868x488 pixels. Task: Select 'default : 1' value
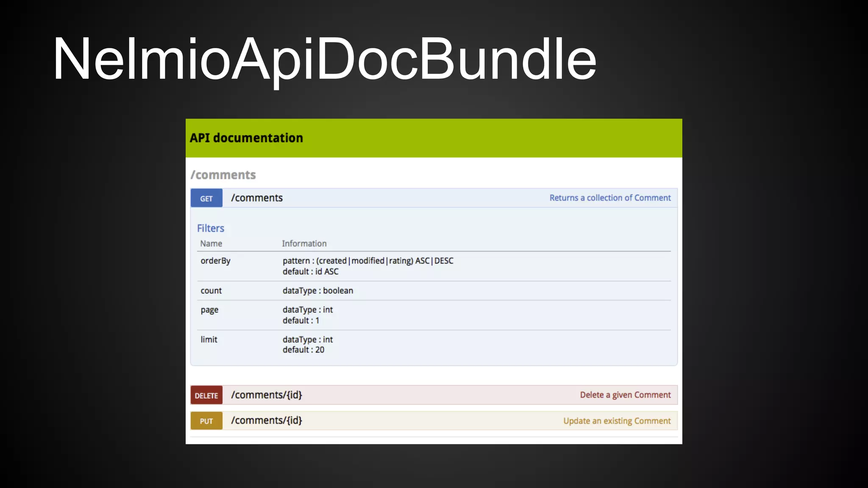301,321
